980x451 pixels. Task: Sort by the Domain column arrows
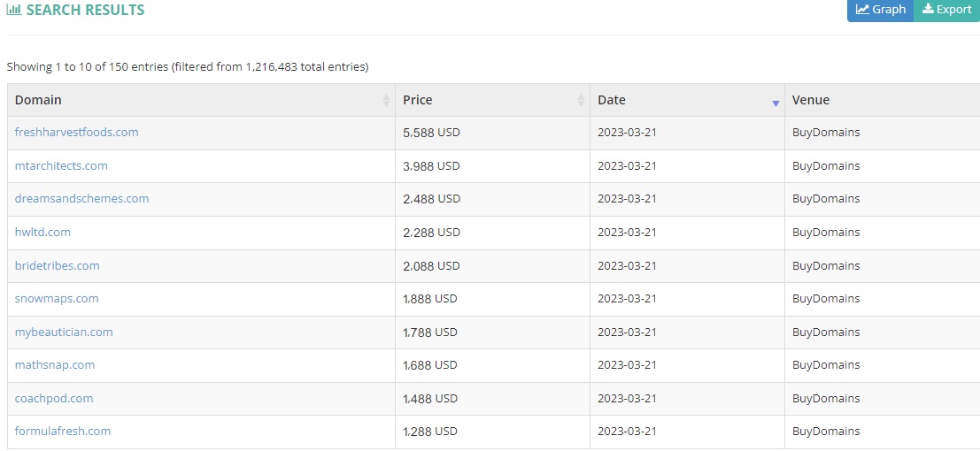coord(386,100)
